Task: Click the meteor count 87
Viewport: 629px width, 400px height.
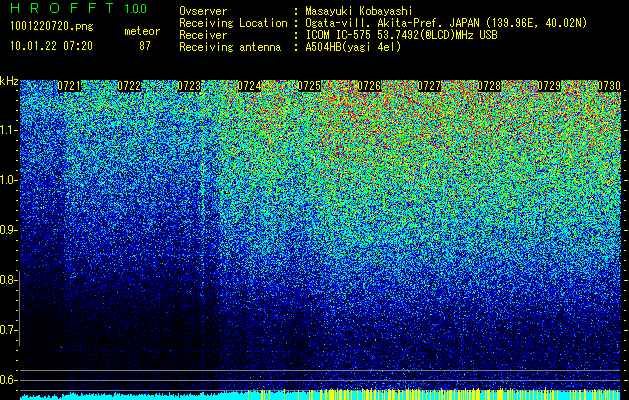Action: click(145, 46)
